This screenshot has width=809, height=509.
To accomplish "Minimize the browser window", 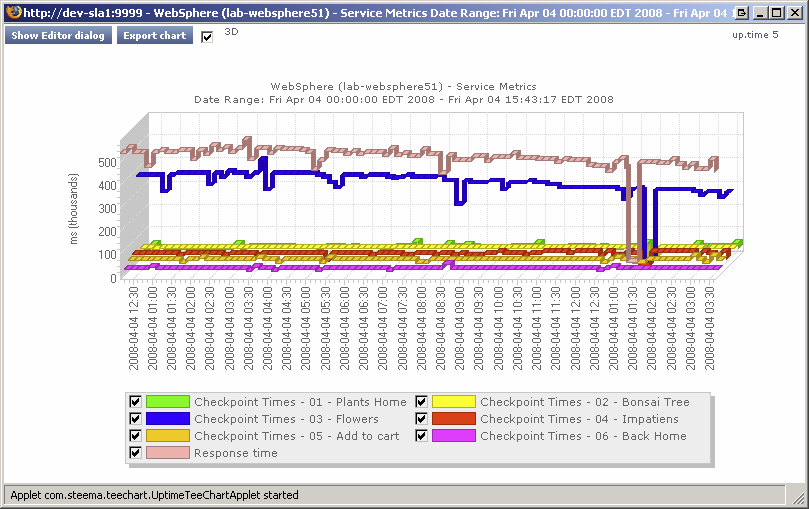I will 761,13.
